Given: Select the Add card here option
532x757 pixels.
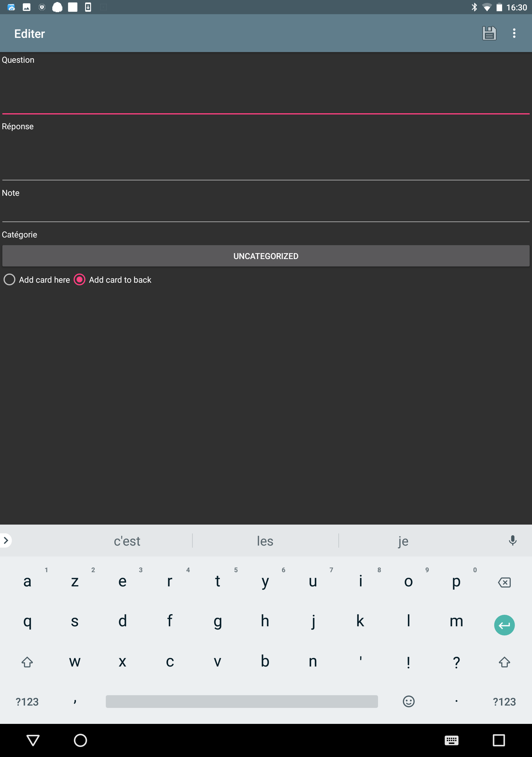Looking at the screenshot, I should [x=37, y=280].
